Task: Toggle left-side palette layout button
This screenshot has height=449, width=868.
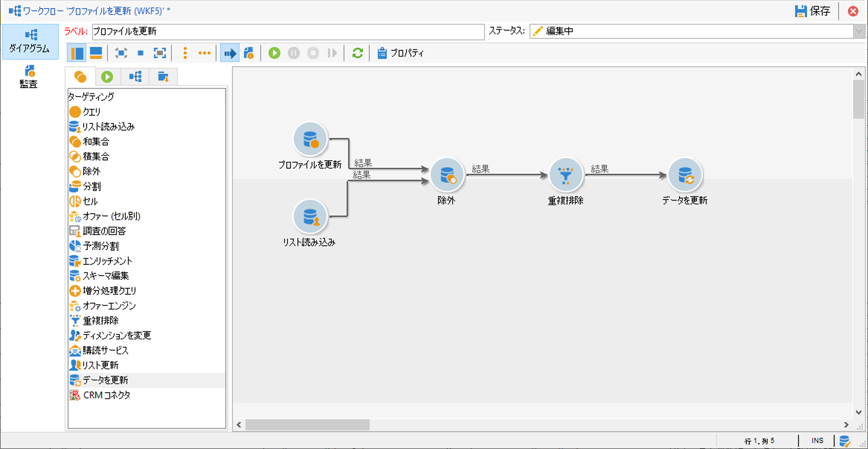Action: click(77, 53)
